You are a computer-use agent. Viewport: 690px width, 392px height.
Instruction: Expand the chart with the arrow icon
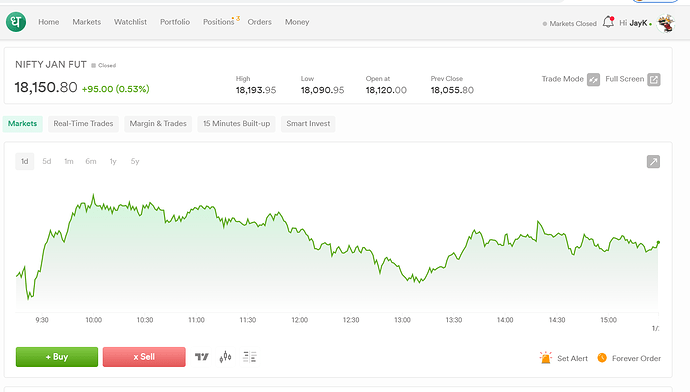click(653, 161)
